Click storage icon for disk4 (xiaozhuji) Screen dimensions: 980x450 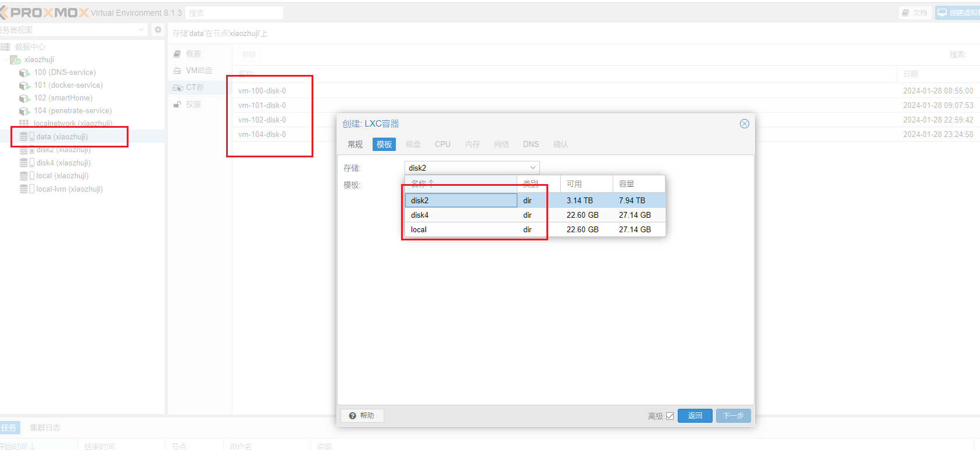pos(24,163)
